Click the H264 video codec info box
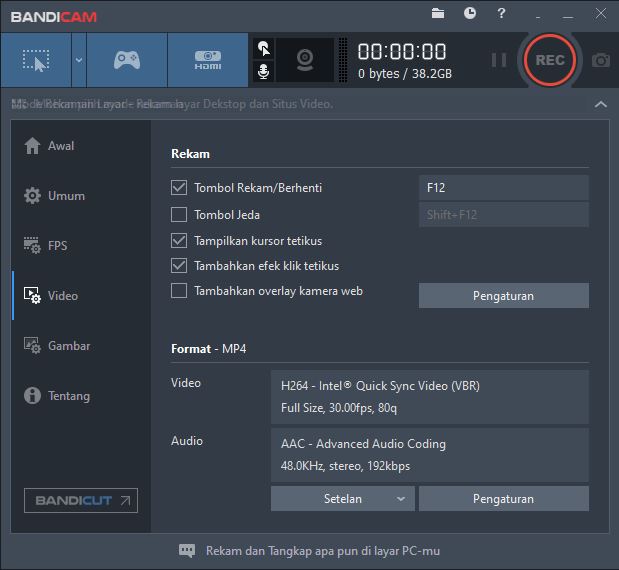 coord(430,397)
